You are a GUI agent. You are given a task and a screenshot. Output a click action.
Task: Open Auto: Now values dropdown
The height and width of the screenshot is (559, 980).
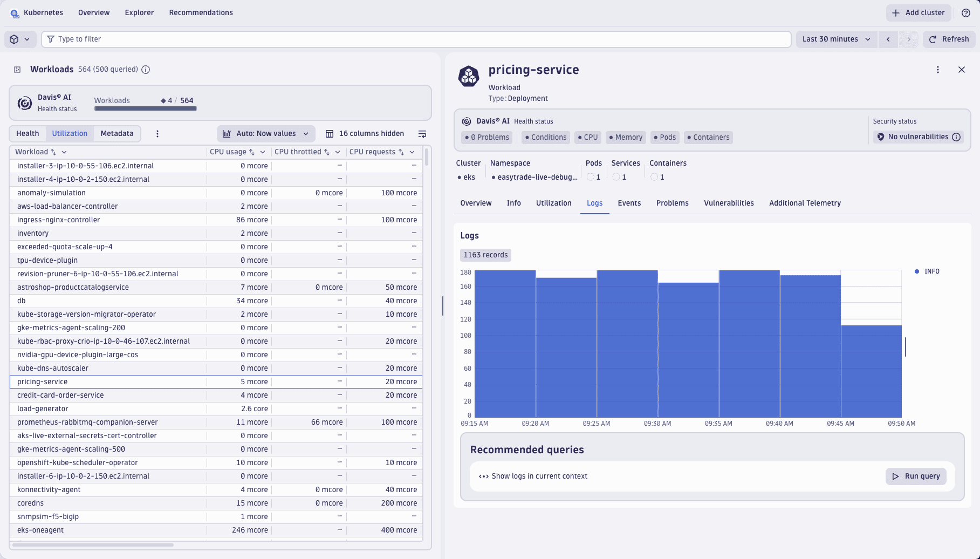click(266, 134)
